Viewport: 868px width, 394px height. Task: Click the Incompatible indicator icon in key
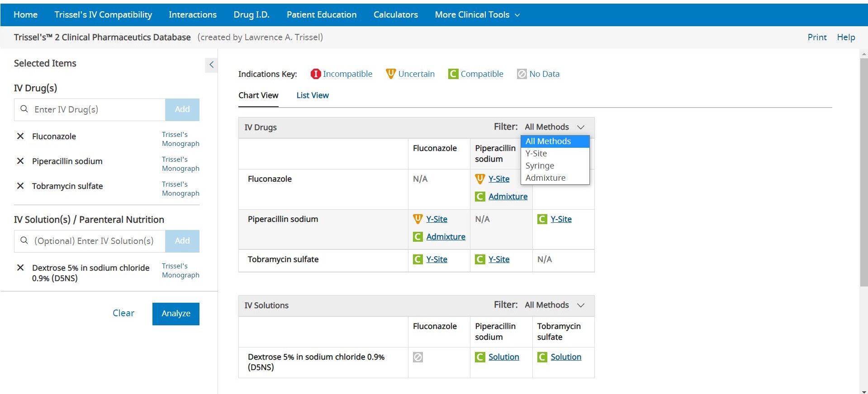coord(316,74)
